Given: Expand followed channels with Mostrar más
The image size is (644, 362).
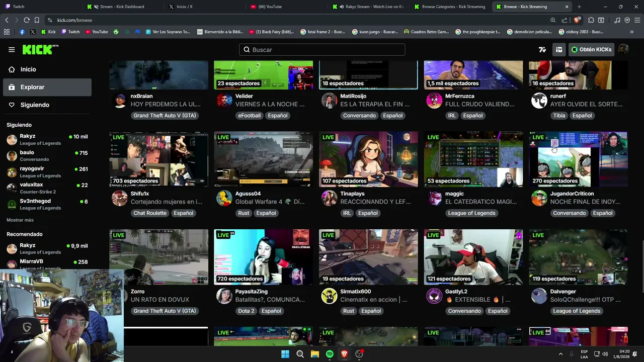Looking at the screenshot, I should [x=20, y=220].
